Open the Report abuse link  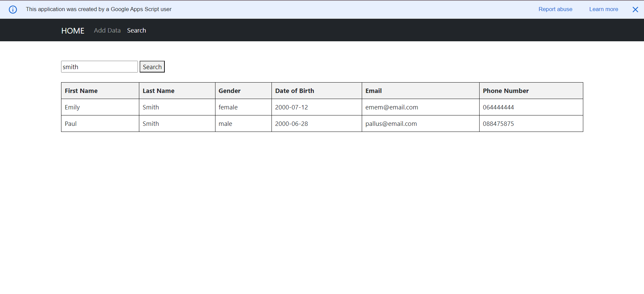(x=555, y=9)
